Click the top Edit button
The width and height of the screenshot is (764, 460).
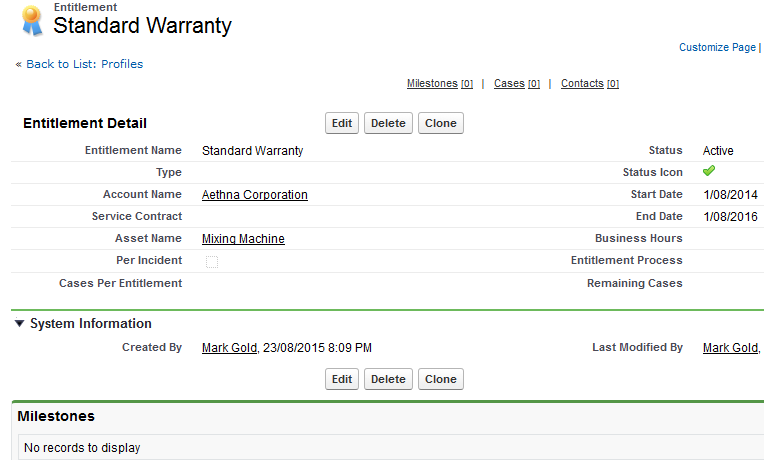point(342,123)
